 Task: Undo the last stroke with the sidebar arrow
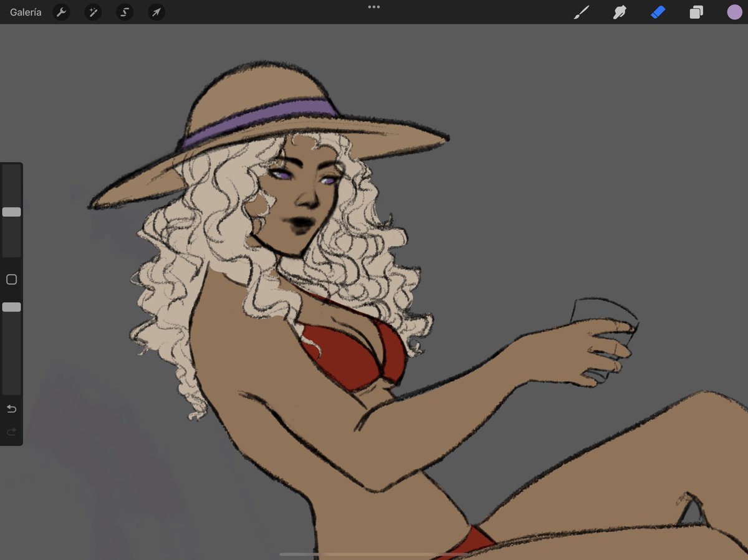(11, 409)
